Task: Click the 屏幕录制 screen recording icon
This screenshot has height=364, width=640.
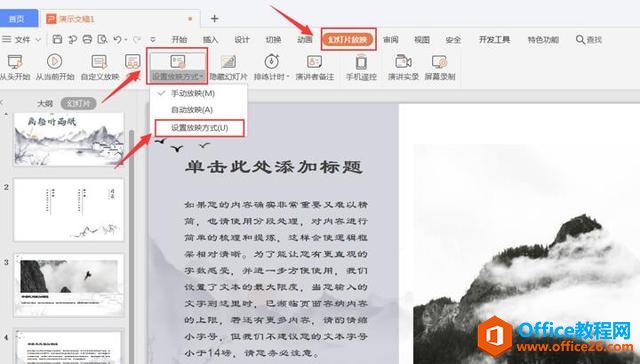Action: coord(440,62)
